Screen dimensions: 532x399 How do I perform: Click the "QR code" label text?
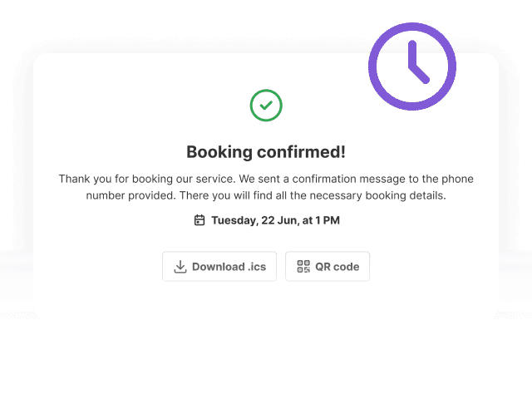pyautogui.click(x=337, y=267)
